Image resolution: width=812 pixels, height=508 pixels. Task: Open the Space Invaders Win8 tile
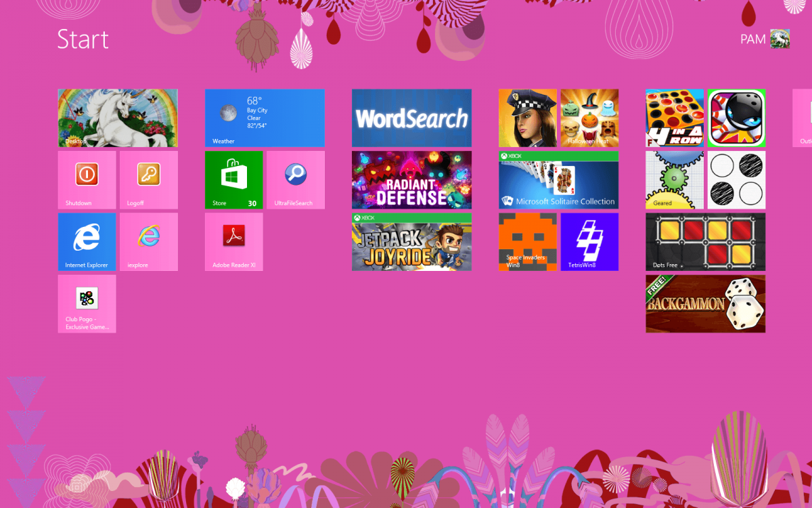pos(528,242)
